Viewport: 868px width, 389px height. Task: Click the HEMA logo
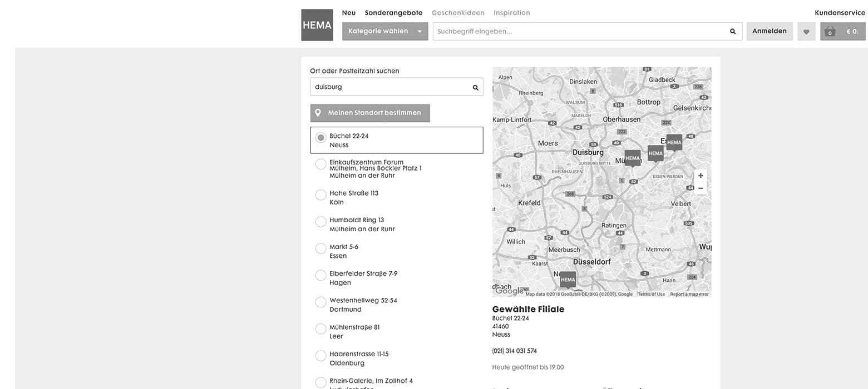(317, 25)
